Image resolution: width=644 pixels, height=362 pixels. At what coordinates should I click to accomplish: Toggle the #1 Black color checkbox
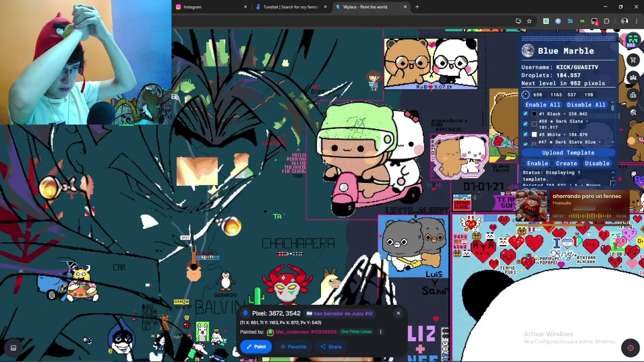click(x=526, y=114)
